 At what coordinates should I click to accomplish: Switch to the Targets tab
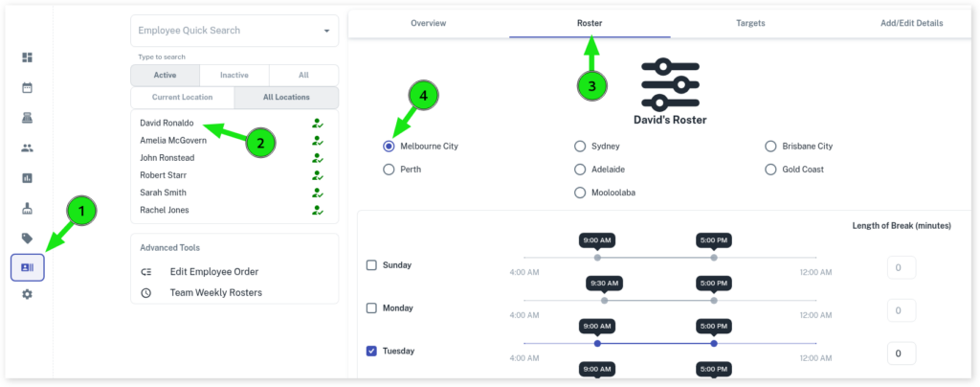[749, 22]
